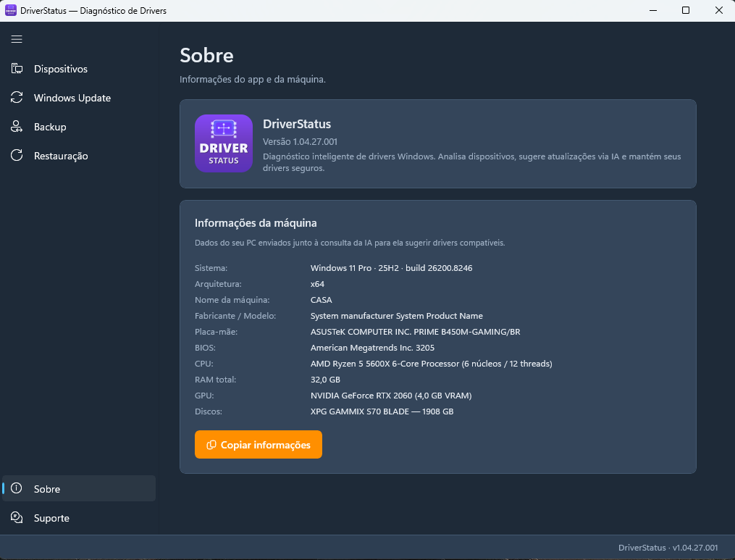This screenshot has width=735, height=560.
Task: Click the Dispositivos devices icon
Action: [17, 69]
